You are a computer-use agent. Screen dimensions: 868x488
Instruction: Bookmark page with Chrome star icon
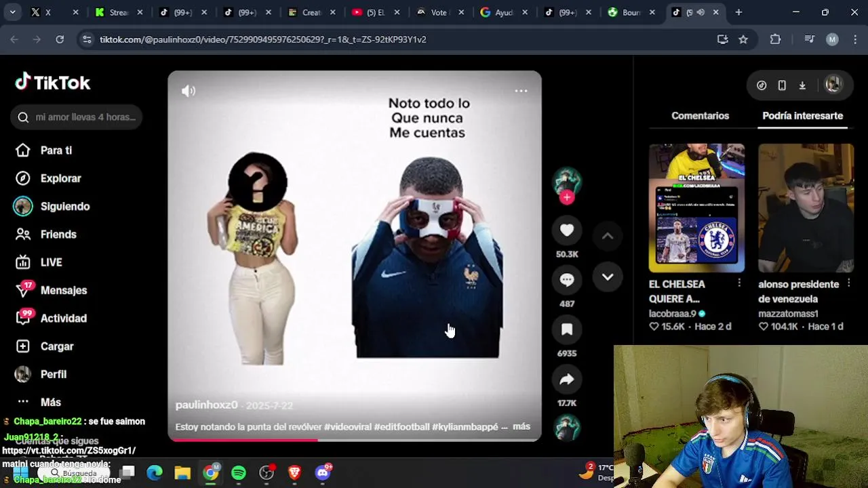coord(743,39)
